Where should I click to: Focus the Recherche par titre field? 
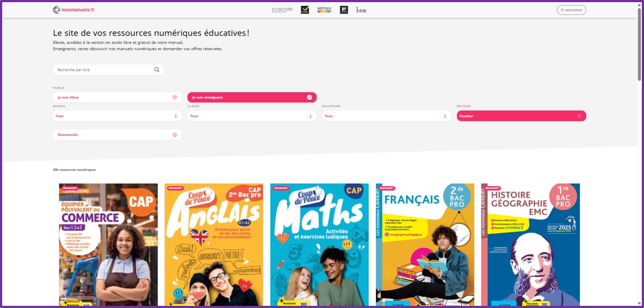pyautogui.click(x=108, y=70)
